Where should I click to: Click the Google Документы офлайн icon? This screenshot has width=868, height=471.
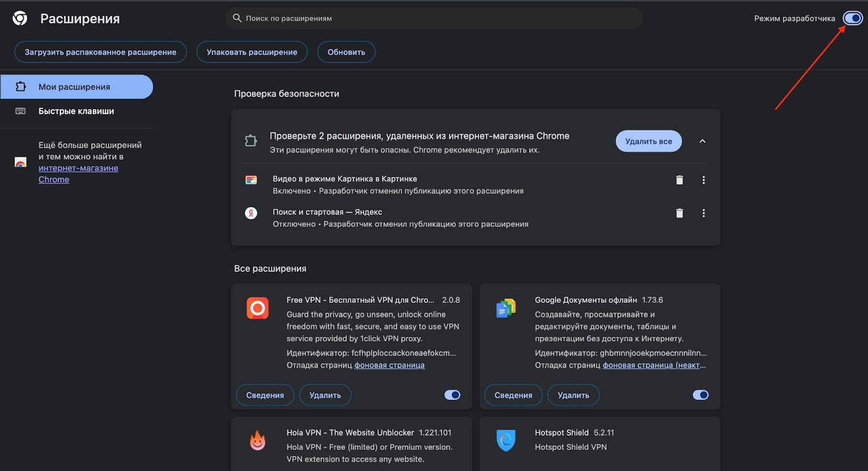click(x=506, y=308)
